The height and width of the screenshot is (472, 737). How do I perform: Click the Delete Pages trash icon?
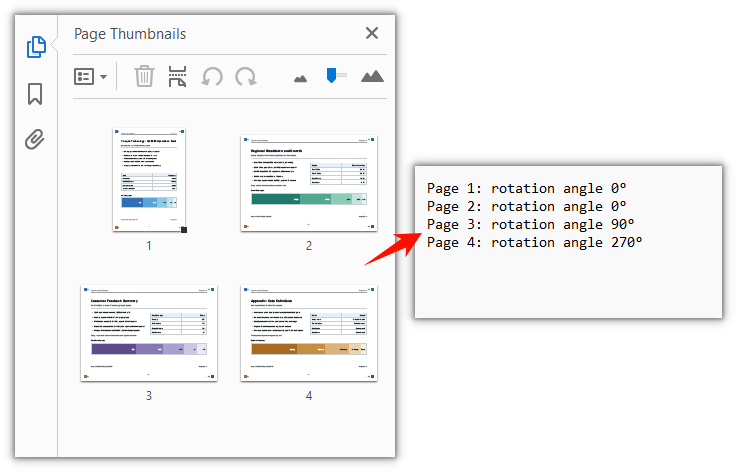(x=144, y=76)
